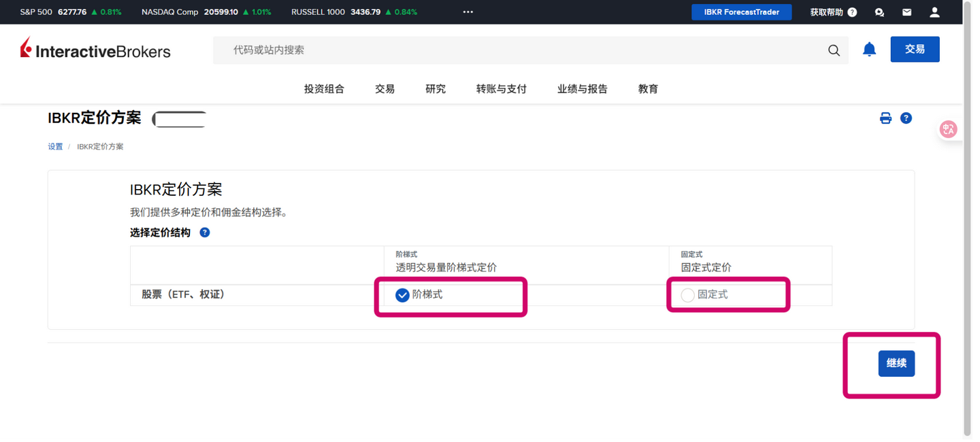The image size is (980, 442).
Task: Open the user profile icon
Action: (x=934, y=12)
